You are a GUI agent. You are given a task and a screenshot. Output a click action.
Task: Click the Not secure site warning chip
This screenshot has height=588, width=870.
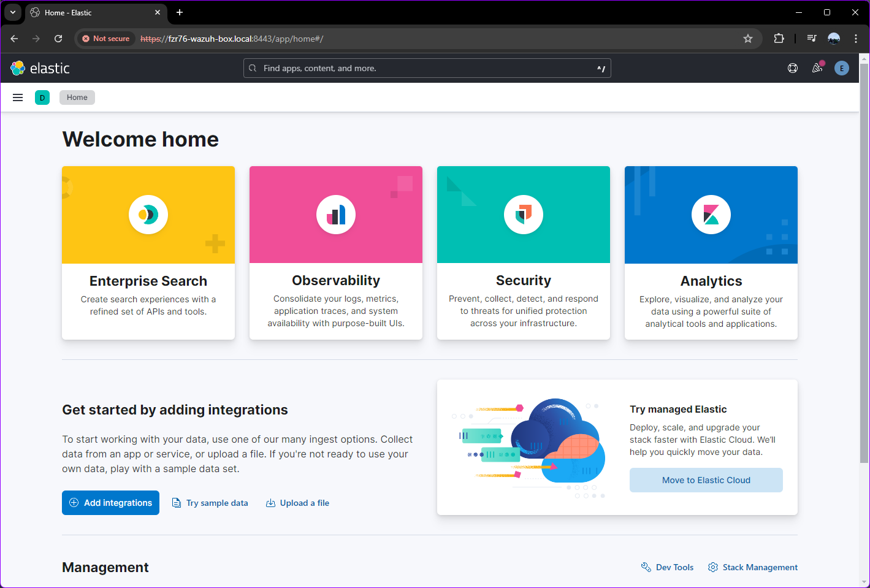tap(106, 39)
